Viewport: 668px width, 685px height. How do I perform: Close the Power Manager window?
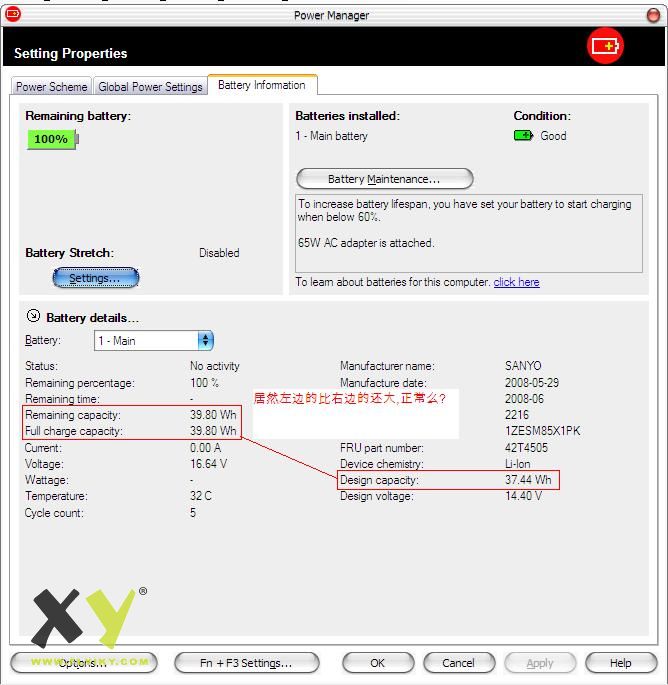[x=653, y=15]
